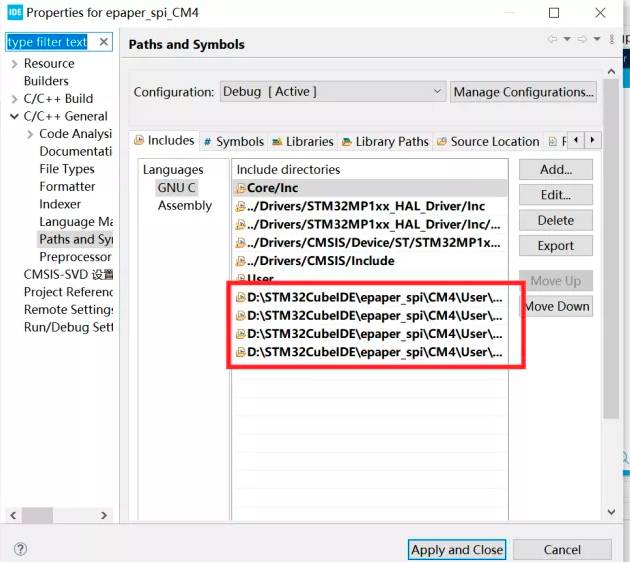Click the Move Down button
Screen dimensions: 630x563
[x=558, y=307]
